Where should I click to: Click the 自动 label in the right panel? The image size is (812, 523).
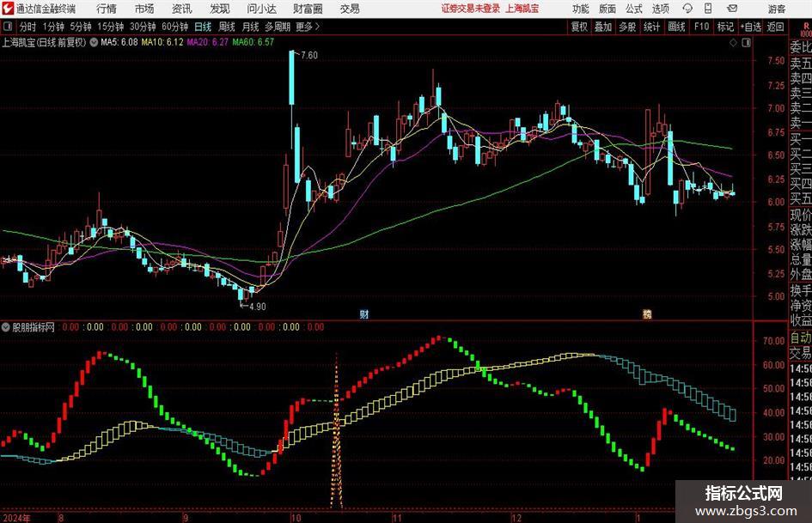pos(801,338)
